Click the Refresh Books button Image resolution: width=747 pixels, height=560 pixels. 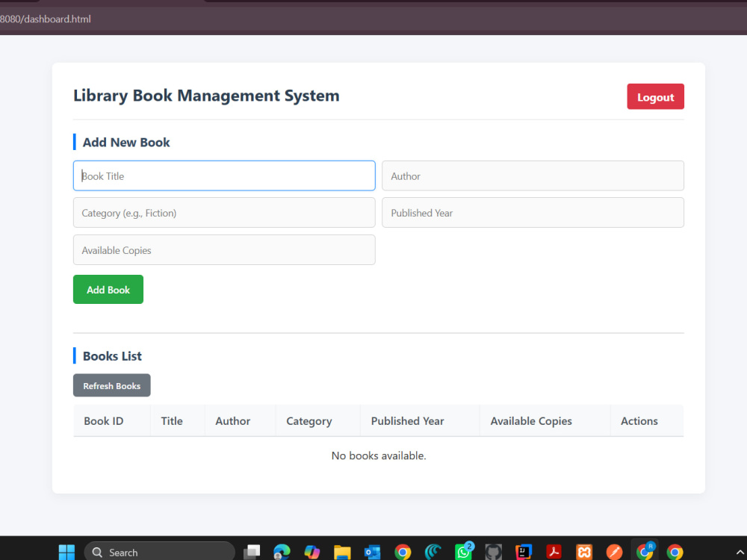tap(112, 386)
